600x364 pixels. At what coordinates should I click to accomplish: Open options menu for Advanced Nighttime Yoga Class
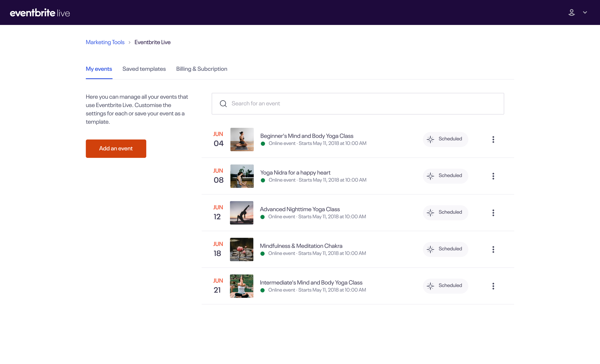coord(493,213)
